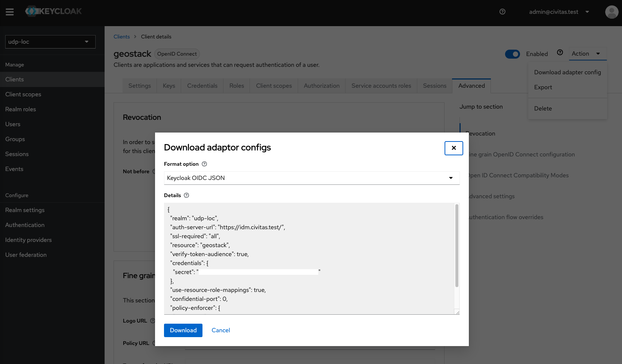Open the Roles tab

236,86
